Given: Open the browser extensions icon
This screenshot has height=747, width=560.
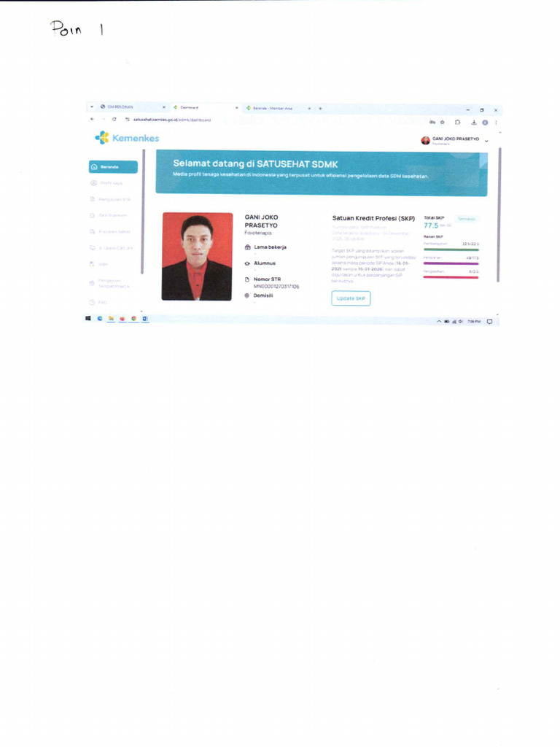Looking at the screenshot, I should (458, 123).
